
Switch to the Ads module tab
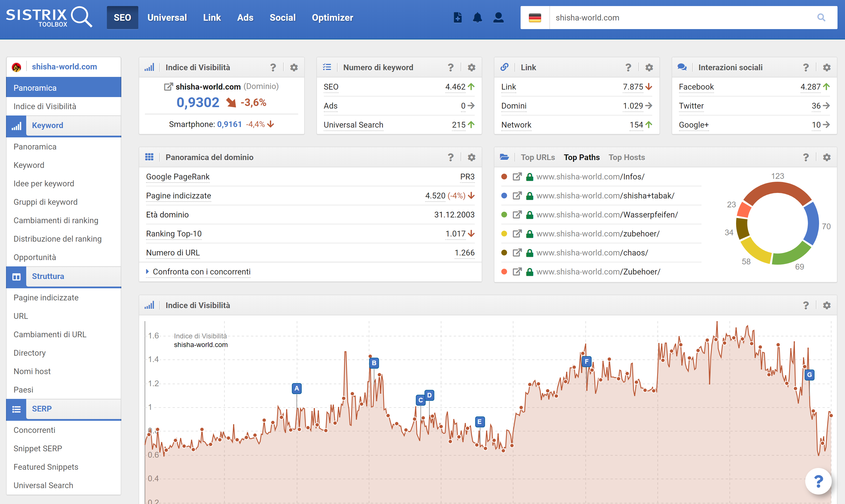tap(245, 17)
